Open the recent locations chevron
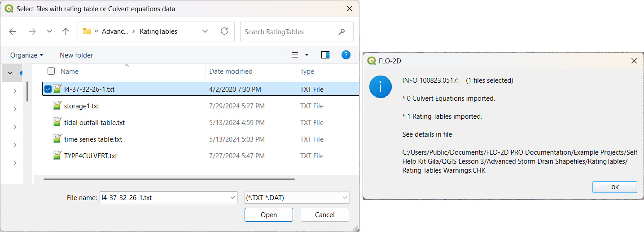The image size is (644, 232). [49, 31]
